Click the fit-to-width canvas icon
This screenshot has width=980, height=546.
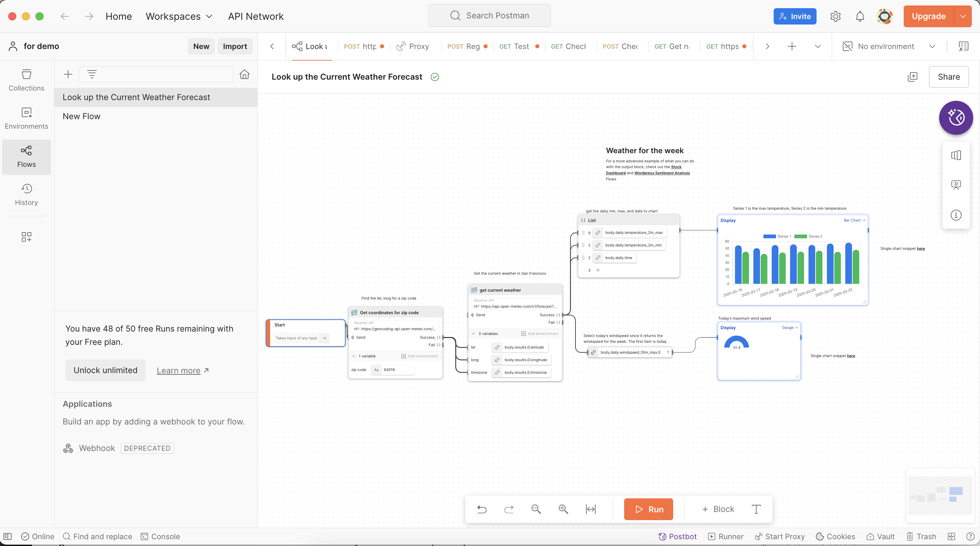(x=591, y=509)
